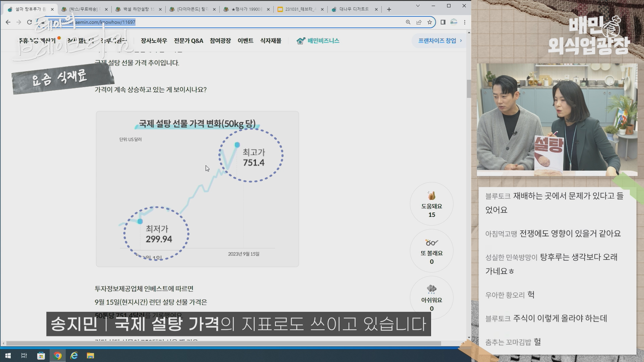This screenshot has height=362, width=644.
Task: Close the [다이아몬드] tab
Action: 214,9
